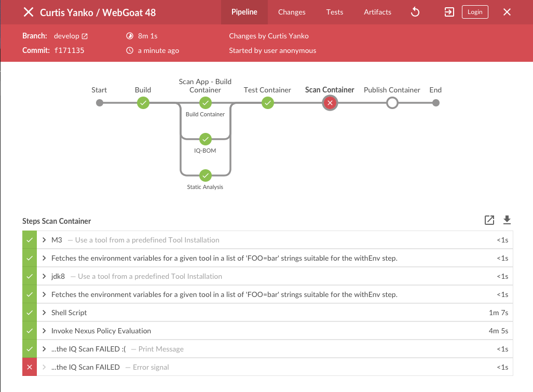The image size is (533, 392).
Task: Click Started by user anonymous text
Action: click(272, 50)
